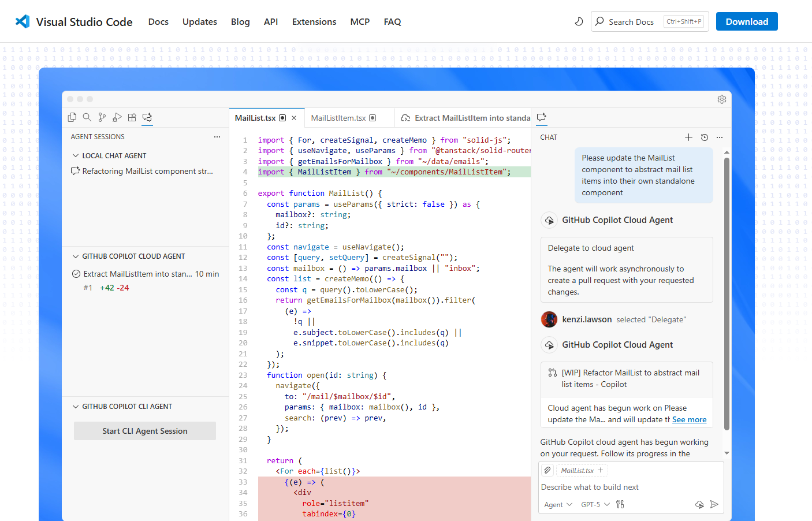The width and height of the screenshot is (812, 521).
Task: Start a new chat with the plus icon
Action: pos(688,137)
